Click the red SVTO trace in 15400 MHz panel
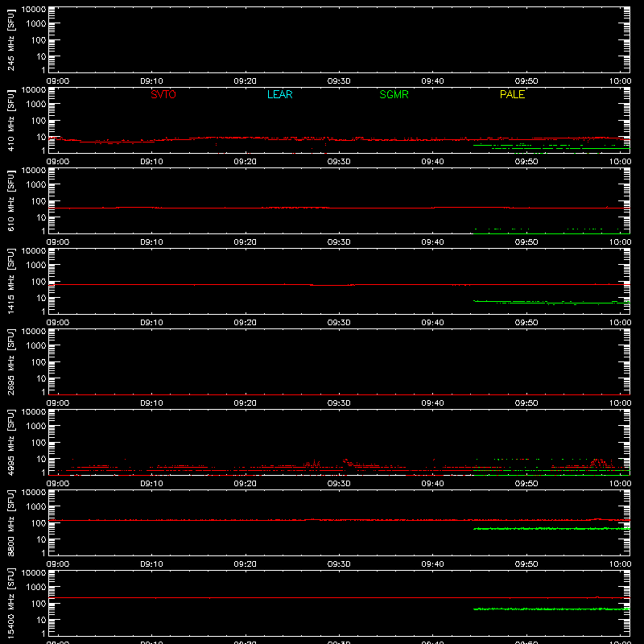Image resolution: width=644 pixels, height=644 pixels. click(339, 598)
